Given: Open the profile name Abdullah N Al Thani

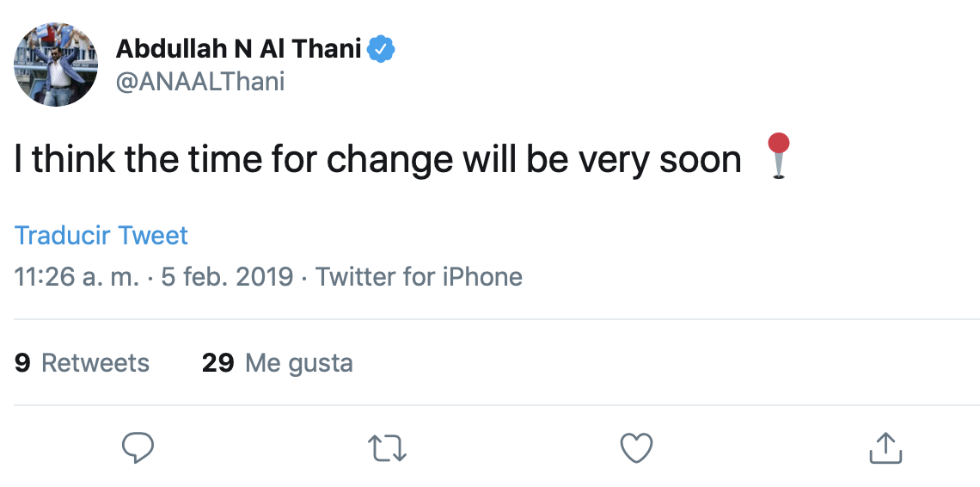Looking at the screenshot, I should coord(238,49).
